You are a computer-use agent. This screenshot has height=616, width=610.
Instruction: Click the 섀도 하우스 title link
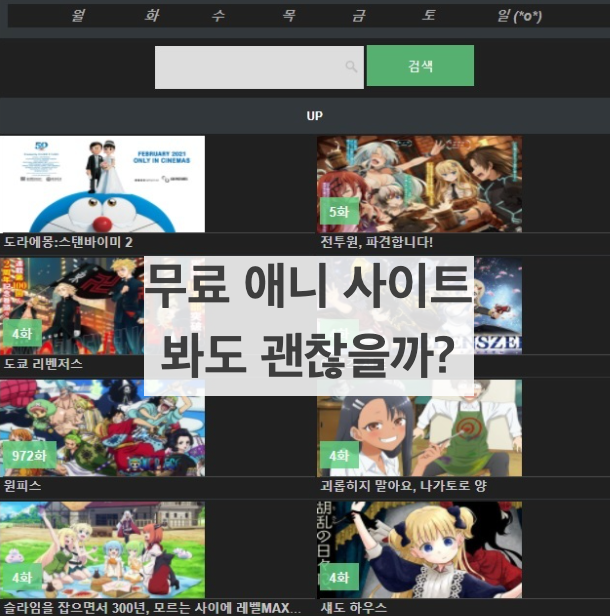point(354,608)
